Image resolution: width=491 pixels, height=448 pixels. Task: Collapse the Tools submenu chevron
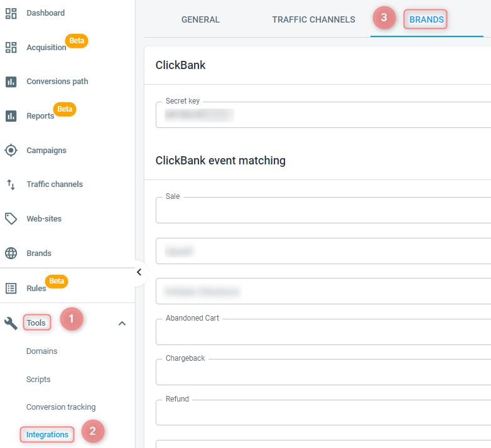[x=122, y=323]
